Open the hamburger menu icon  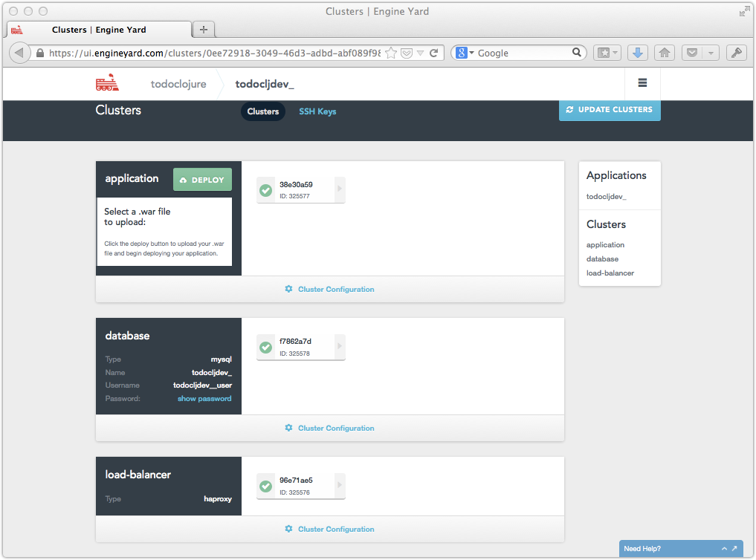(642, 83)
